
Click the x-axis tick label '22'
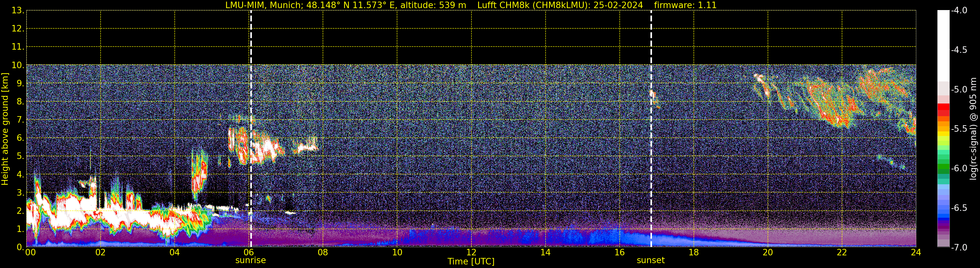842,252
